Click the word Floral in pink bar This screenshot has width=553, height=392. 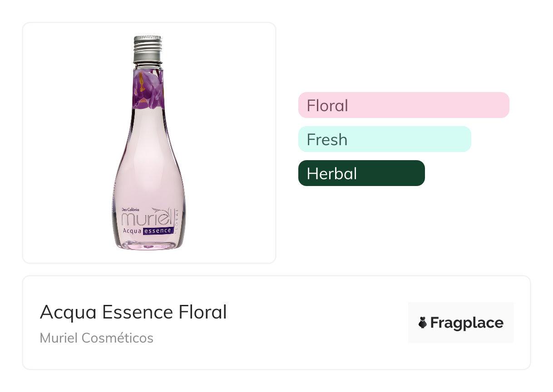[327, 105]
